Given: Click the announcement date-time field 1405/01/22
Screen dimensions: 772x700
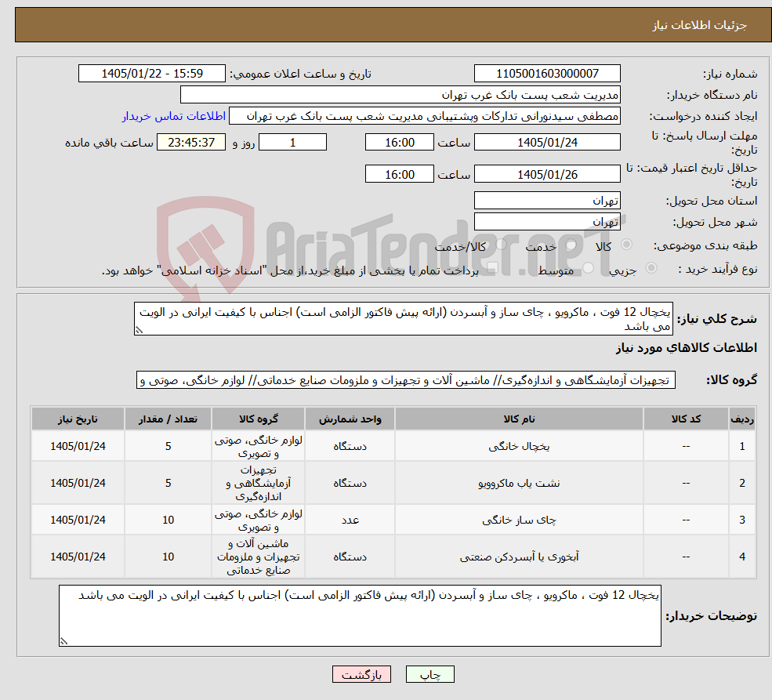Looking at the screenshot, I should 151,74.
